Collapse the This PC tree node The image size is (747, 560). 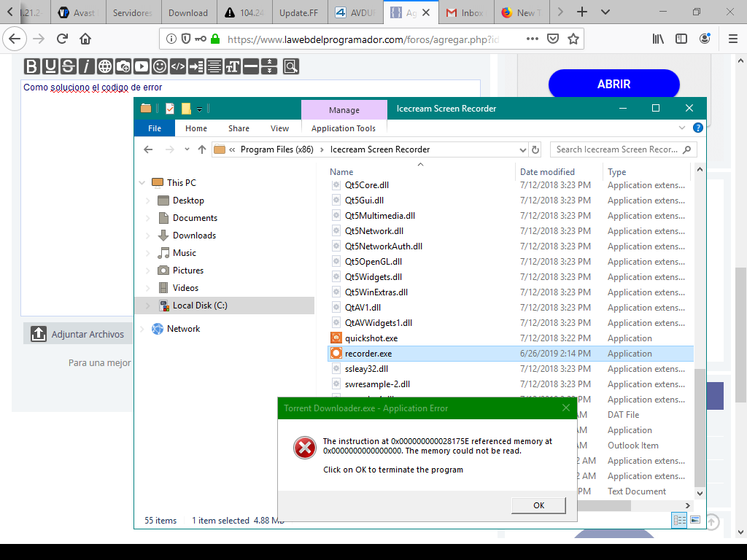click(142, 183)
